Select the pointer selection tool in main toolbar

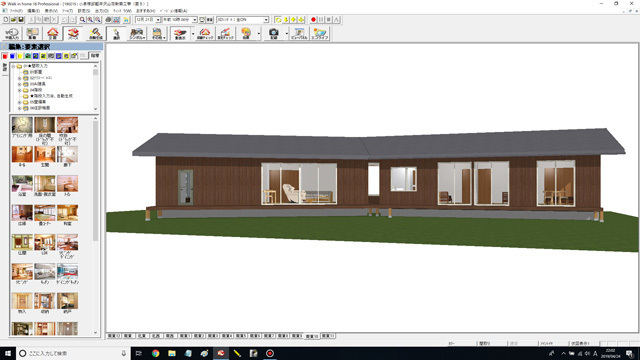coord(116,33)
